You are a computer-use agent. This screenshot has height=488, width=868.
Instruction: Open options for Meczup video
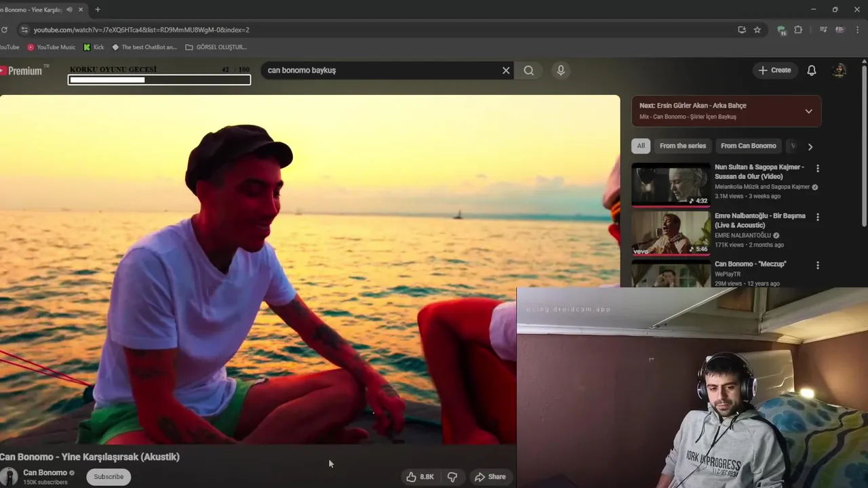(x=818, y=265)
